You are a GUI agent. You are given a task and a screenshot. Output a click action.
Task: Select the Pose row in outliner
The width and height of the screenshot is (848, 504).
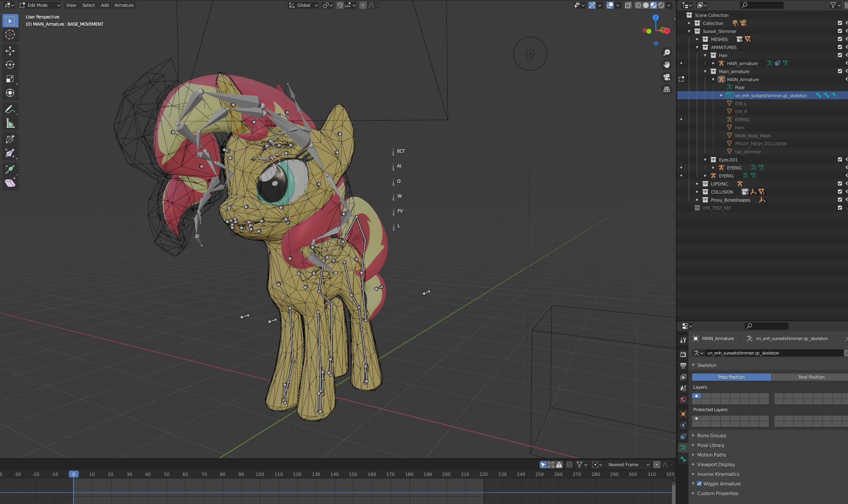click(x=739, y=87)
